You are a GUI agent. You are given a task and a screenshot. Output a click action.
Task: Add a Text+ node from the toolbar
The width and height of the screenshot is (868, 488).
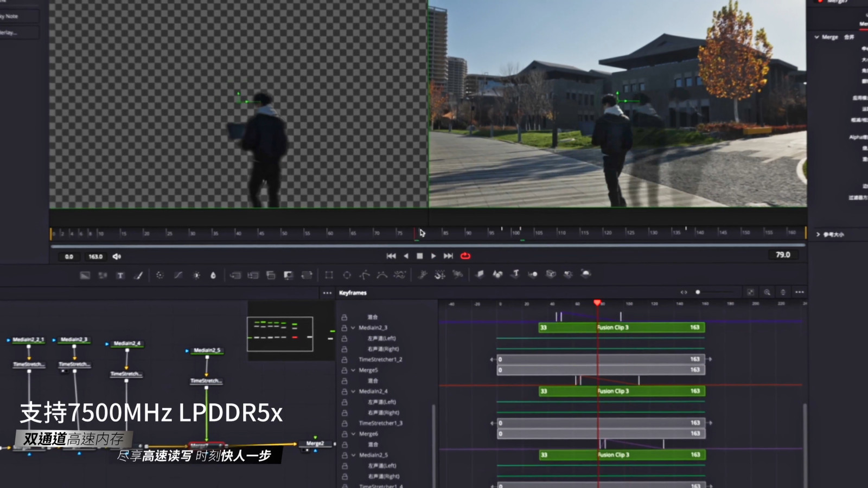point(120,275)
